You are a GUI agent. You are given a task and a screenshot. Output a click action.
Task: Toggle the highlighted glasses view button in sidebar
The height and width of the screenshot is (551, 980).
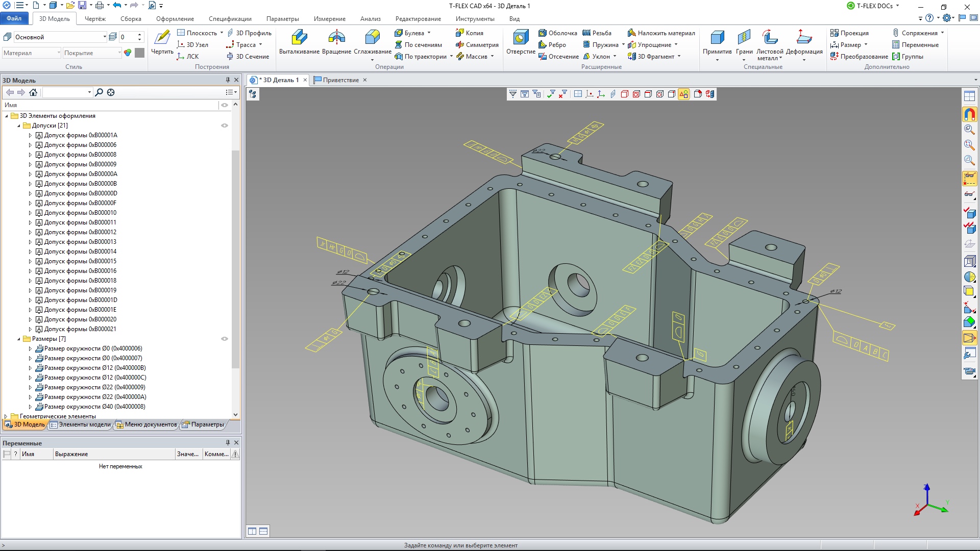(969, 179)
